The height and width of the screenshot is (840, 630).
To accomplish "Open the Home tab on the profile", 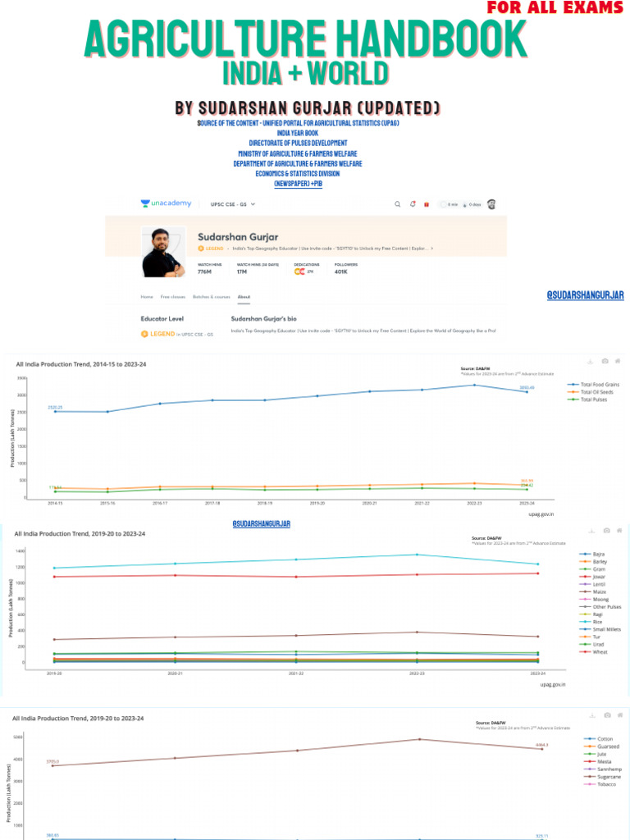I will click(x=147, y=297).
